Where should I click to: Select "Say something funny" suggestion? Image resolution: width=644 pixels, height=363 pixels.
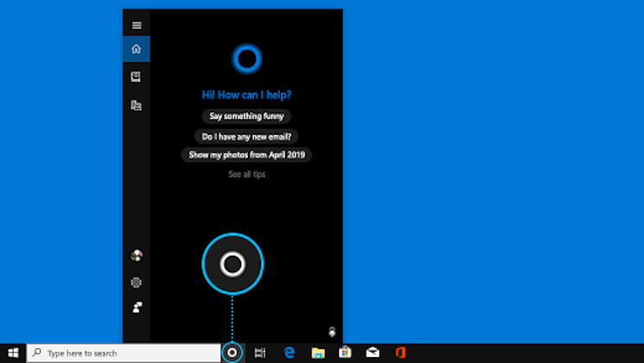click(x=246, y=116)
